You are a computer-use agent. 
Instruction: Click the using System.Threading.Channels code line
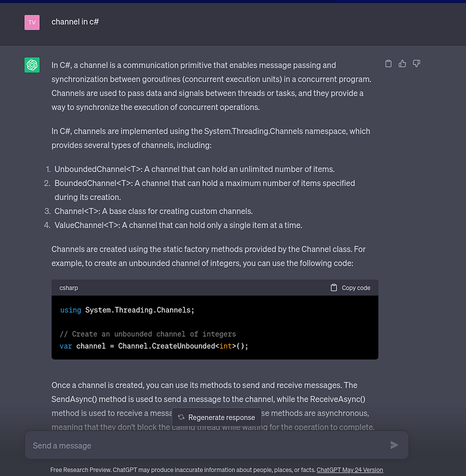coord(127,310)
